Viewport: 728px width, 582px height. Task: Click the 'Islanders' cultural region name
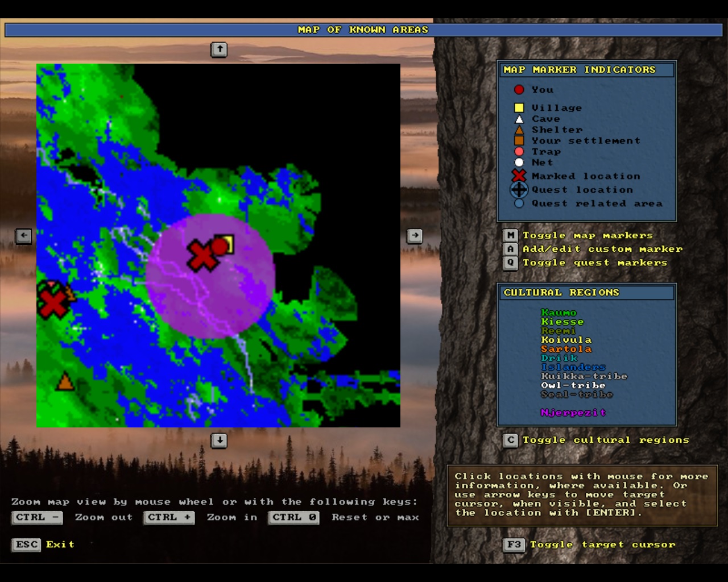point(573,367)
